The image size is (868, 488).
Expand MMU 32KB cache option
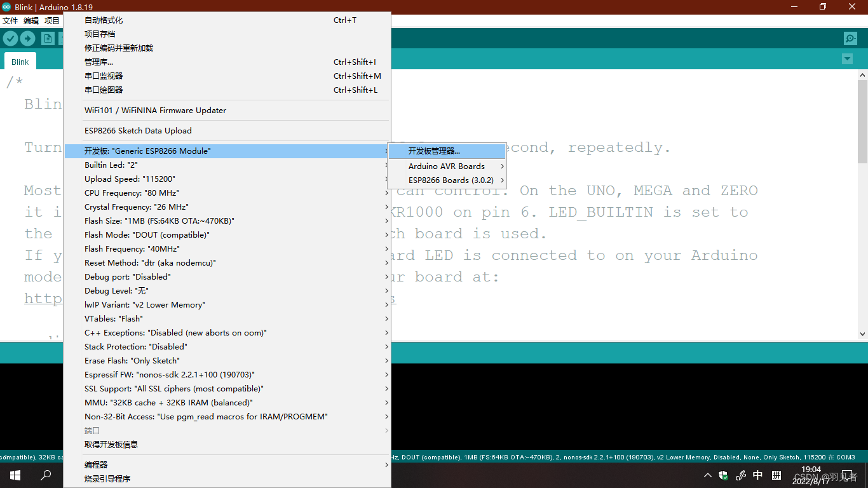coord(227,403)
